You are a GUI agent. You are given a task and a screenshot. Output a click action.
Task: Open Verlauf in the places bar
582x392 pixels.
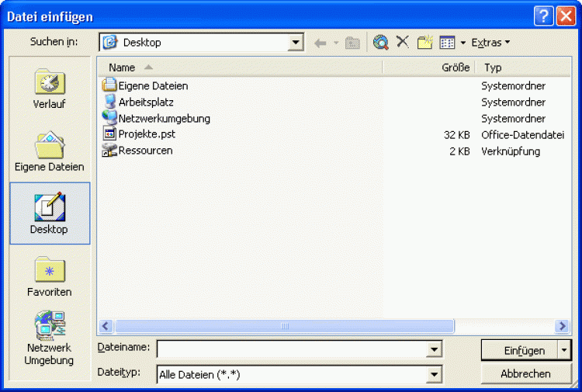coord(50,88)
